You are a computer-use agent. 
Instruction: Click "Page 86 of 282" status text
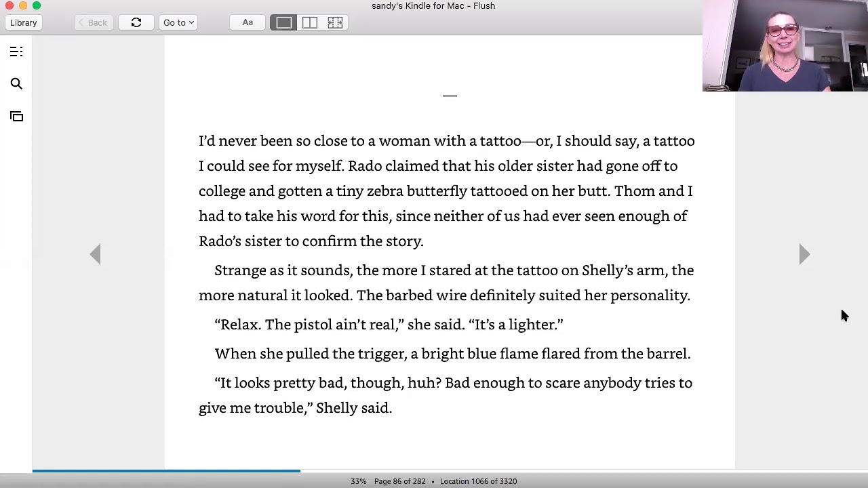pos(399,481)
